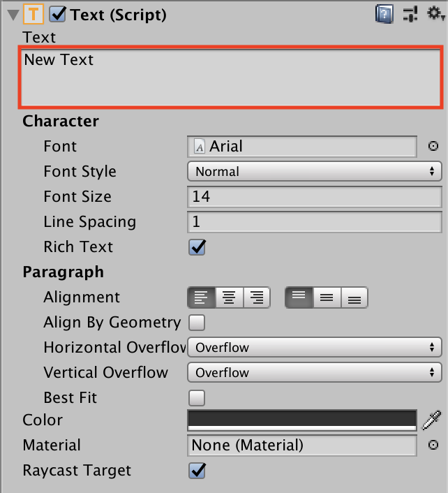
Task: Open the component preset selector icon
Action: pos(410,14)
